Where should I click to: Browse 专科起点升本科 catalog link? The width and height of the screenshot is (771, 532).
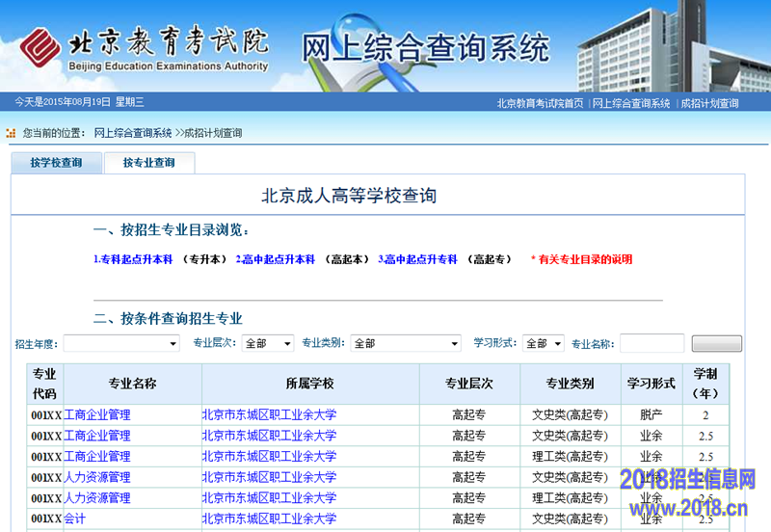[133, 259]
